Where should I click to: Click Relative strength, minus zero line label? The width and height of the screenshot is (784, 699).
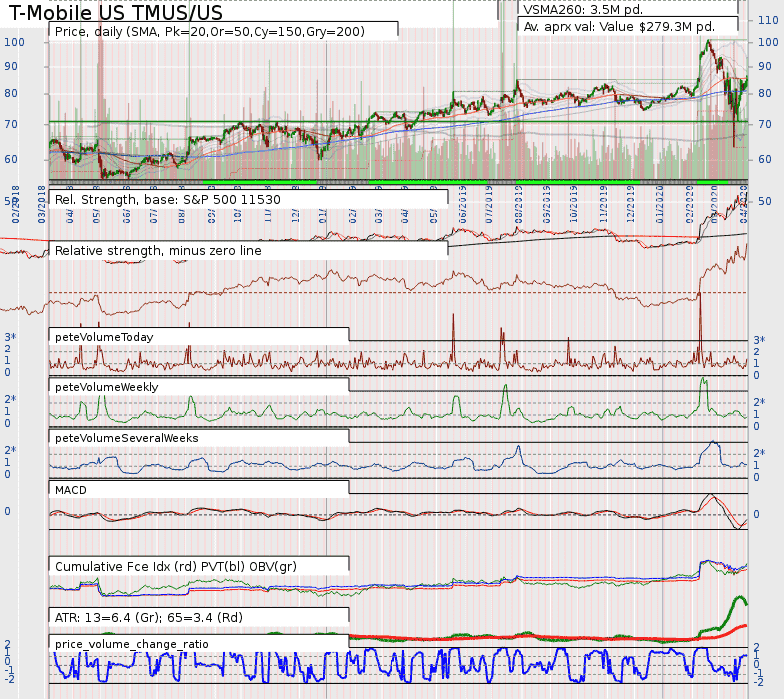point(158,251)
